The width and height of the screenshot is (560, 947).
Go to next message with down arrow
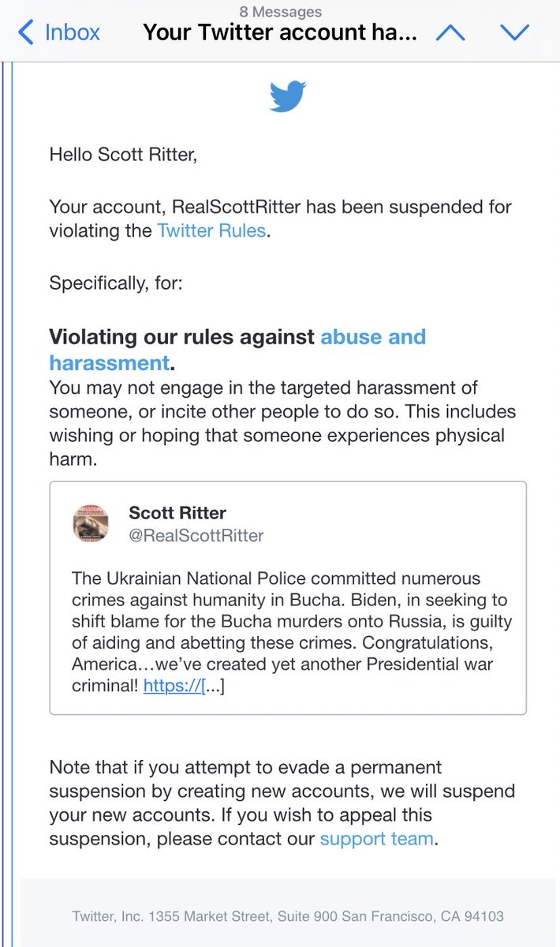tap(513, 33)
